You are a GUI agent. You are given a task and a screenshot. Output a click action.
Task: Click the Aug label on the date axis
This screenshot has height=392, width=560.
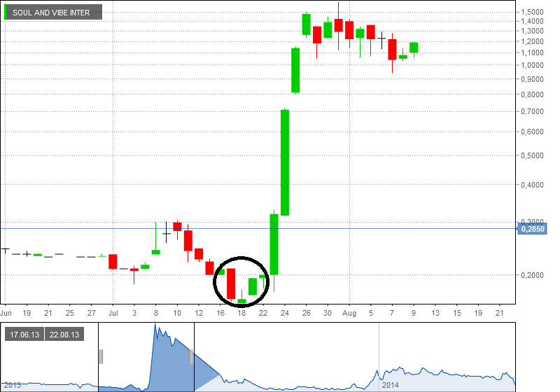tap(349, 313)
